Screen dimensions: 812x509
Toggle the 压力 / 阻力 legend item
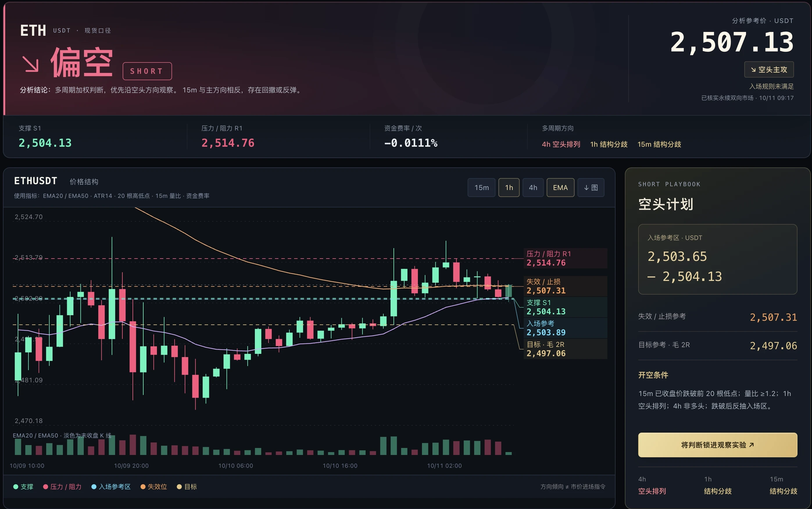(x=62, y=486)
